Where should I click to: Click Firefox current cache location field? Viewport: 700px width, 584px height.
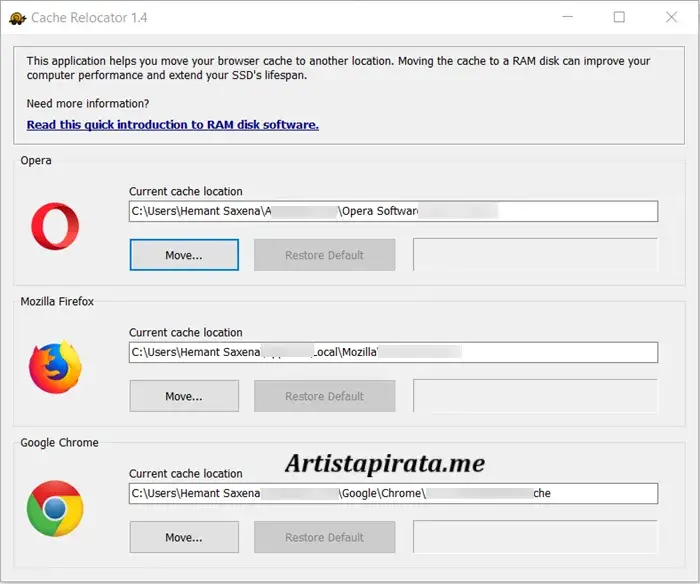click(393, 352)
